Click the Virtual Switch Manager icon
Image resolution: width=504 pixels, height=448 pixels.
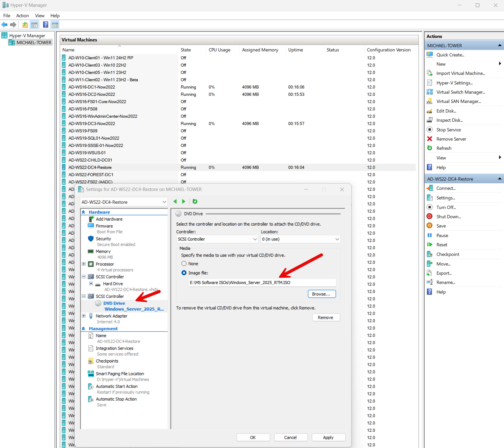click(x=430, y=92)
